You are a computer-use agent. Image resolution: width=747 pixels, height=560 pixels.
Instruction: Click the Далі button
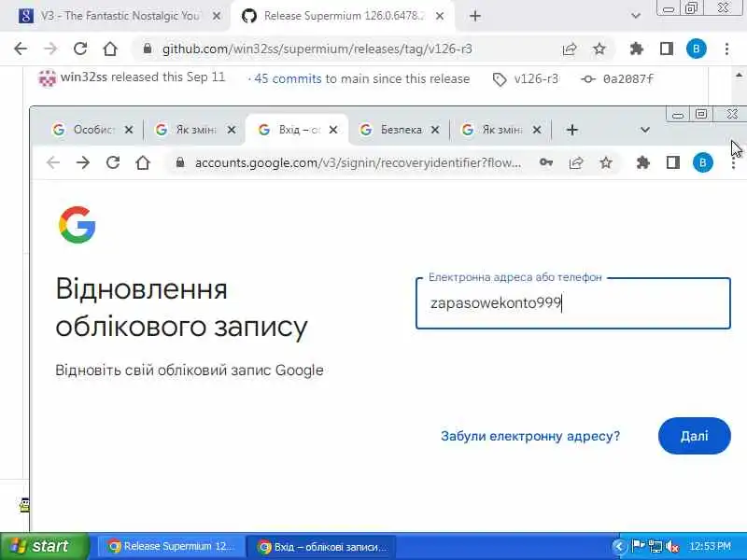pyautogui.click(x=694, y=436)
